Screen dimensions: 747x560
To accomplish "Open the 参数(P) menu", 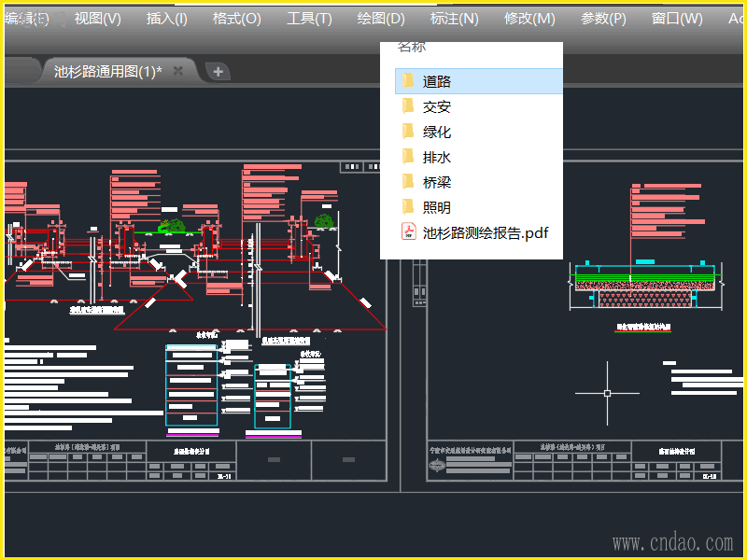I will point(603,19).
